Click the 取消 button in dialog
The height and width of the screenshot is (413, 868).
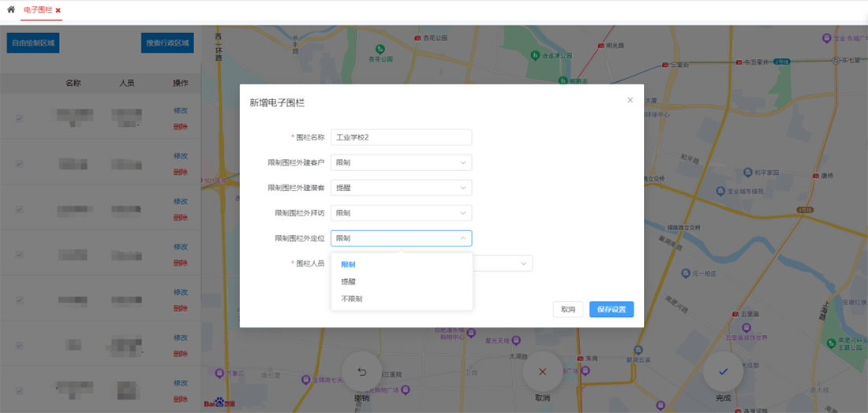(x=567, y=309)
